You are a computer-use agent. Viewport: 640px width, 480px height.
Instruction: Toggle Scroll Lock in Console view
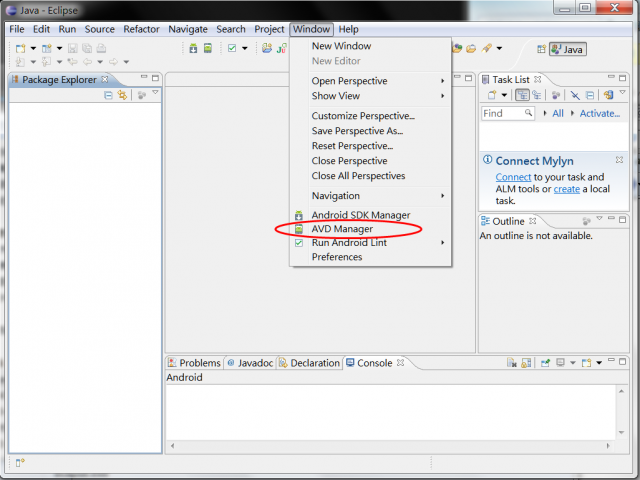(x=527, y=362)
